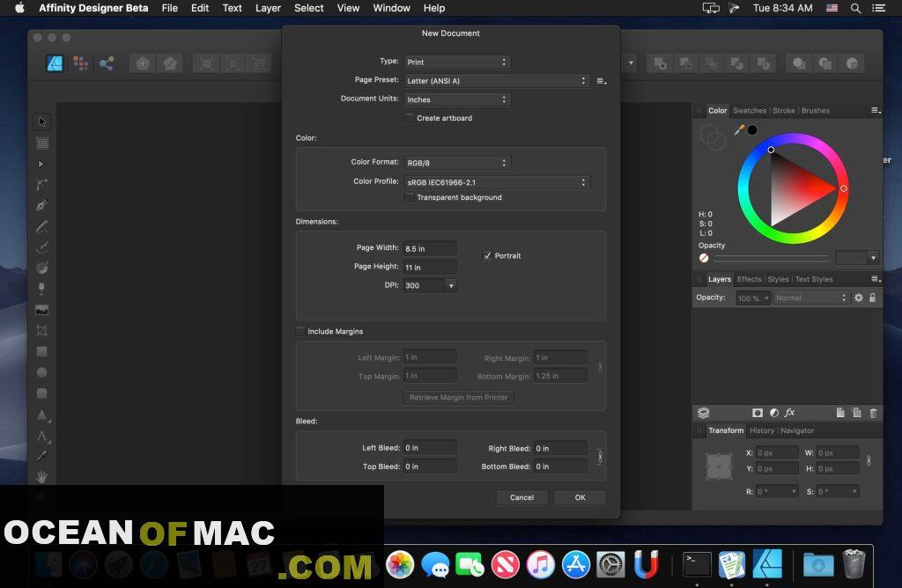Select the Move tool in the left toolbar
The width and height of the screenshot is (902, 588).
click(x=41, y=121)
